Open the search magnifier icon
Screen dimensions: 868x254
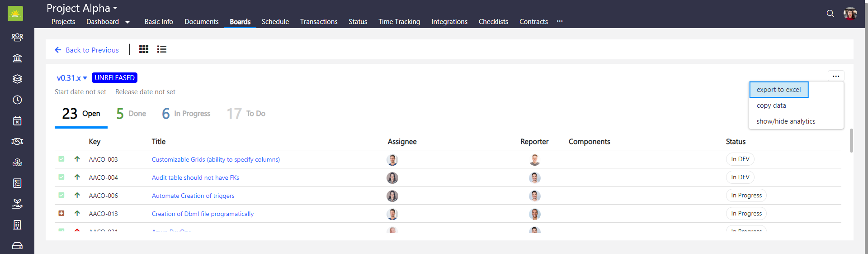(x=830, y=14)
